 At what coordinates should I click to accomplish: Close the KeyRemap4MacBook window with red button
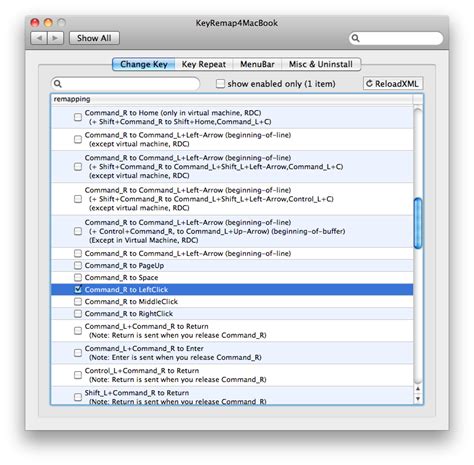[x=35, y=22]
